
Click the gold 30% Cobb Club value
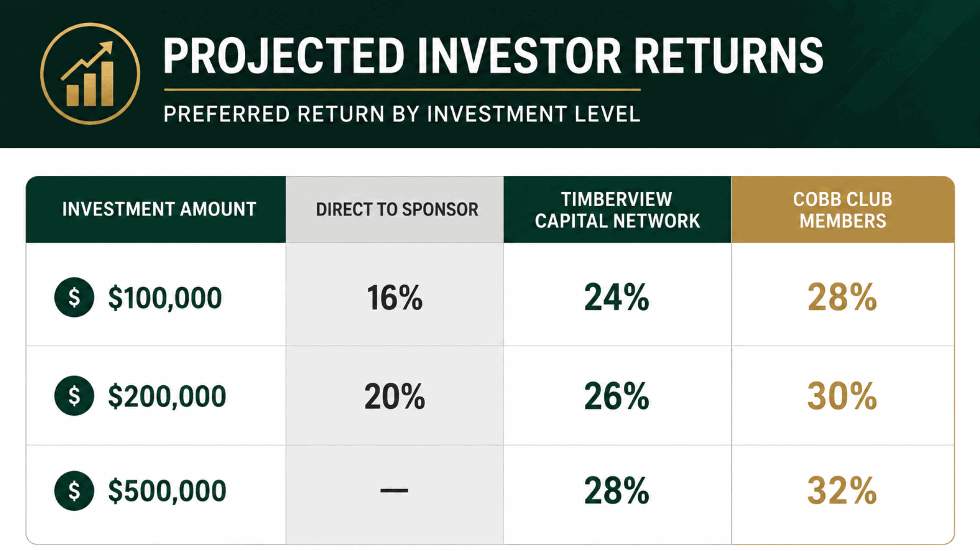point(842,396)
